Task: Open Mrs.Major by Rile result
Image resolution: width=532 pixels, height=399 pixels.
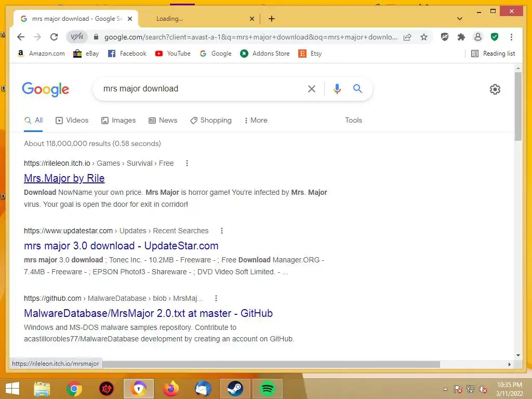Action: [64, 178]
